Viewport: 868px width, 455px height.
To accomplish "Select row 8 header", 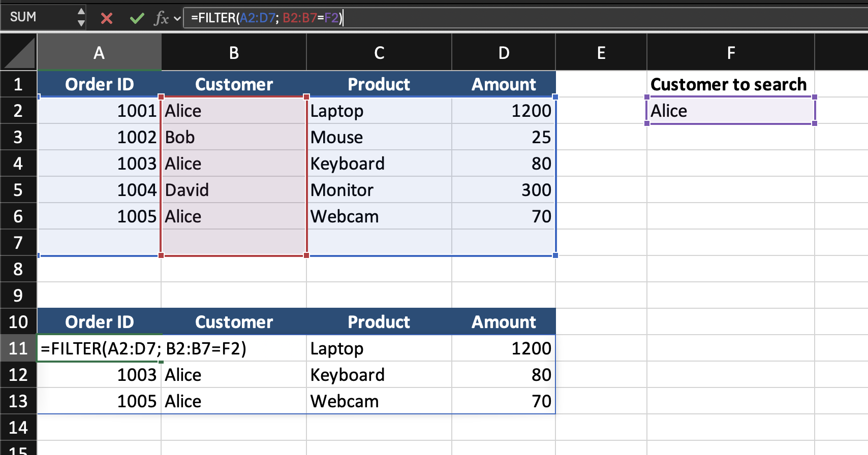I will coord(18,269).
